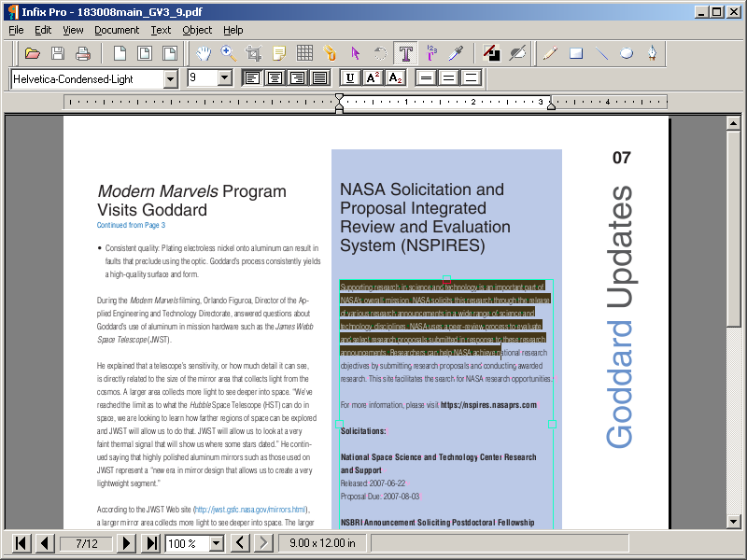Open the Object menu
The image size is (747, 560).
[197, 30]
